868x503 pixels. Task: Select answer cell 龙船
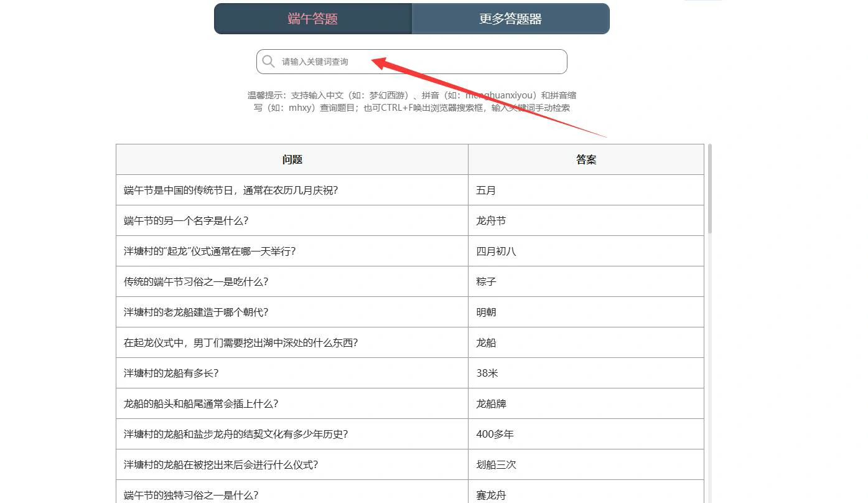(x=586, y=342)
